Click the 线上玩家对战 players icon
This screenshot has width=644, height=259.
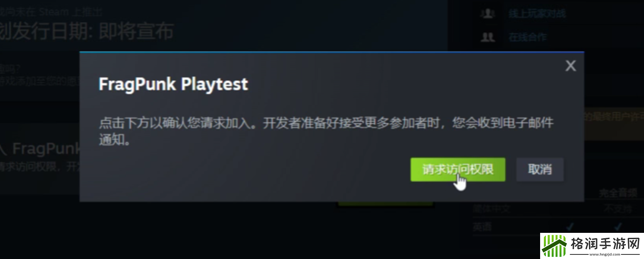pyautogui.click(x=487, y=13)
